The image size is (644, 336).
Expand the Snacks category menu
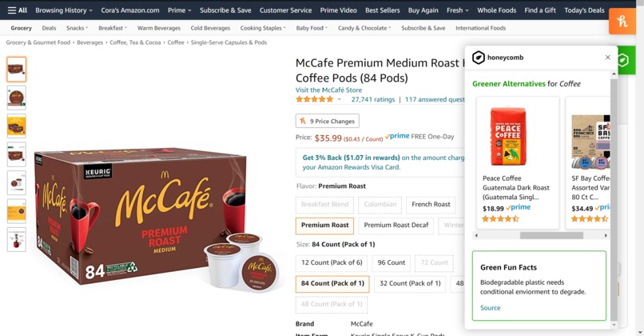[78, 28]
